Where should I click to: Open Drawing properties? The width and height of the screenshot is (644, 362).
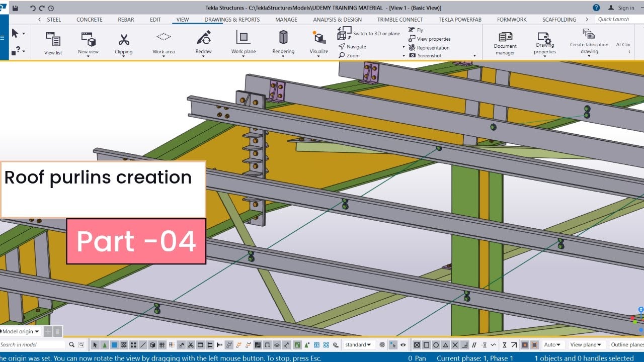(545, 44)
